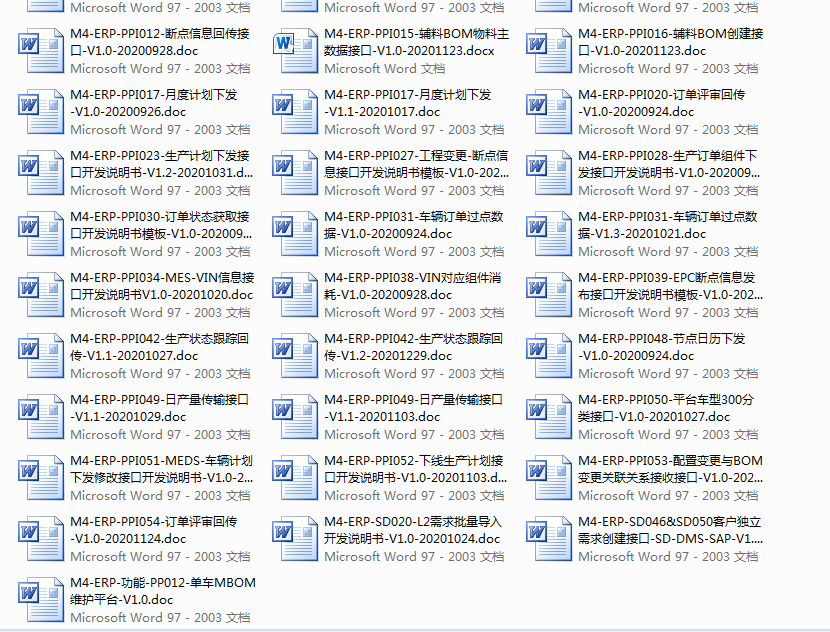Viewport: 830px width, 632px height.
Task: Select the SD046&SD050 客户独立需求创建接口 file name
Action: (x=670, y=530)
